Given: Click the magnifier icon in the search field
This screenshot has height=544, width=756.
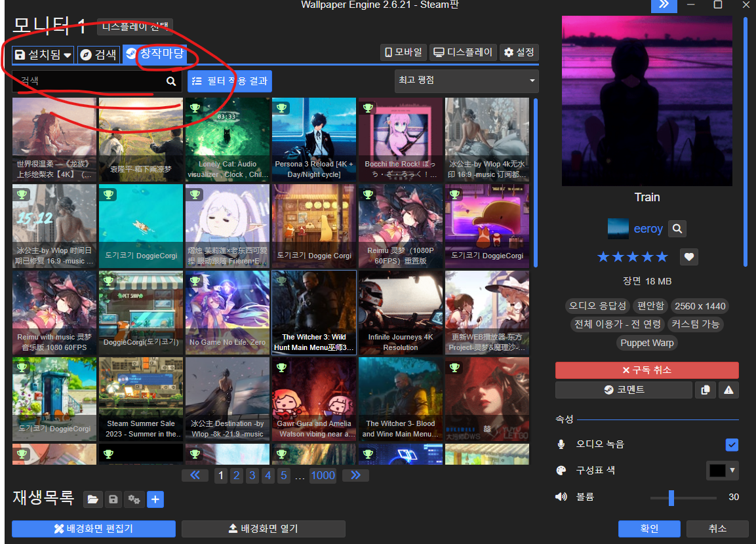Looking at the screenshot, I should coord(171,81).
